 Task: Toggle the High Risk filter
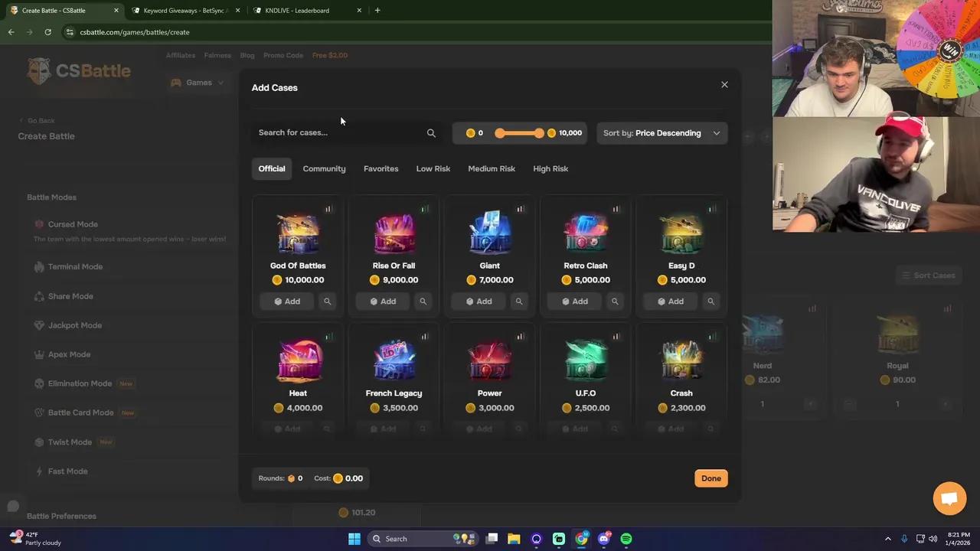[550, 168]
